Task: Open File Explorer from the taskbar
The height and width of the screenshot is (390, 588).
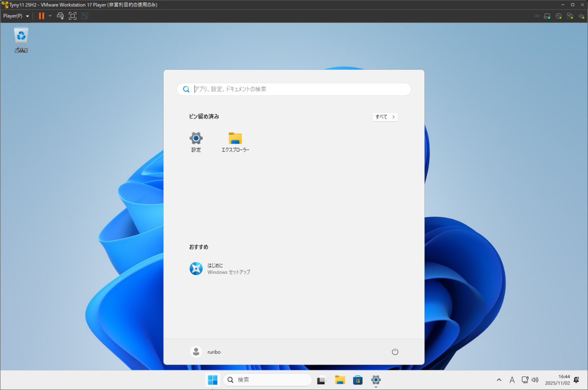Action: pos(340,380)
